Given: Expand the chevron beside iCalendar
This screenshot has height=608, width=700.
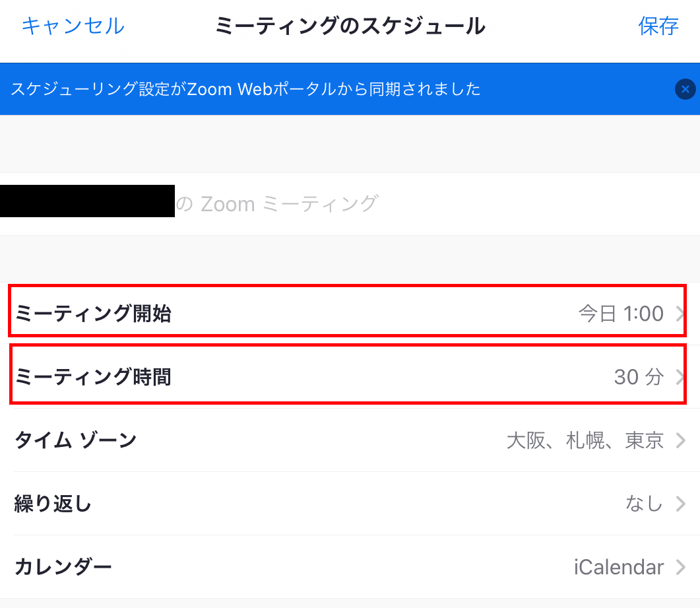Looking at the screenshot, I should pos(681,567).
